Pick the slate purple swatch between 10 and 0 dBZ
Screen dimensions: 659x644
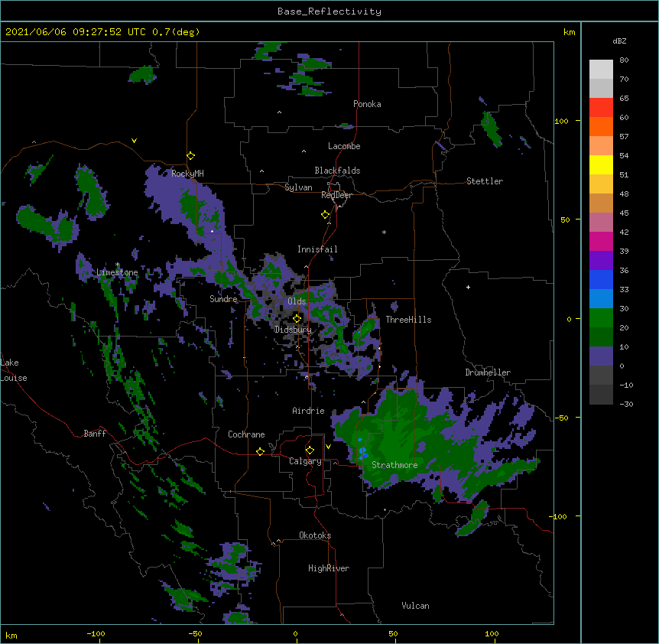[601, 356]
